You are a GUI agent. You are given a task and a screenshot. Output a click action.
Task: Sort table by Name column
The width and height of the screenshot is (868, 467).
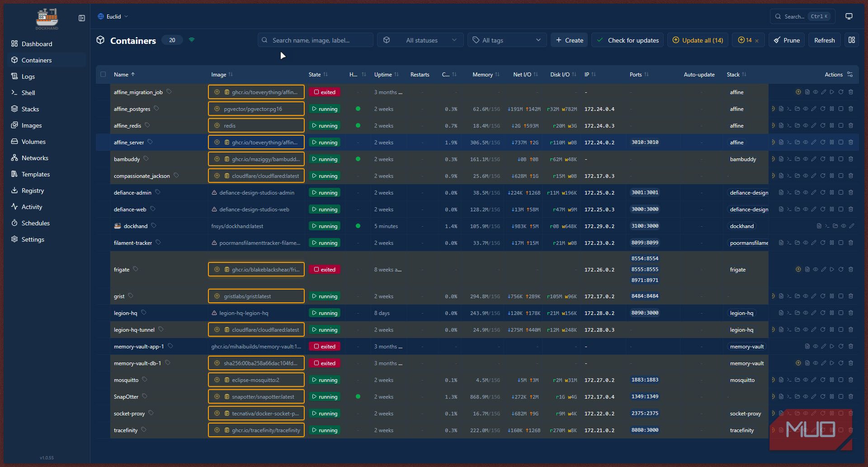click(124, 74)
